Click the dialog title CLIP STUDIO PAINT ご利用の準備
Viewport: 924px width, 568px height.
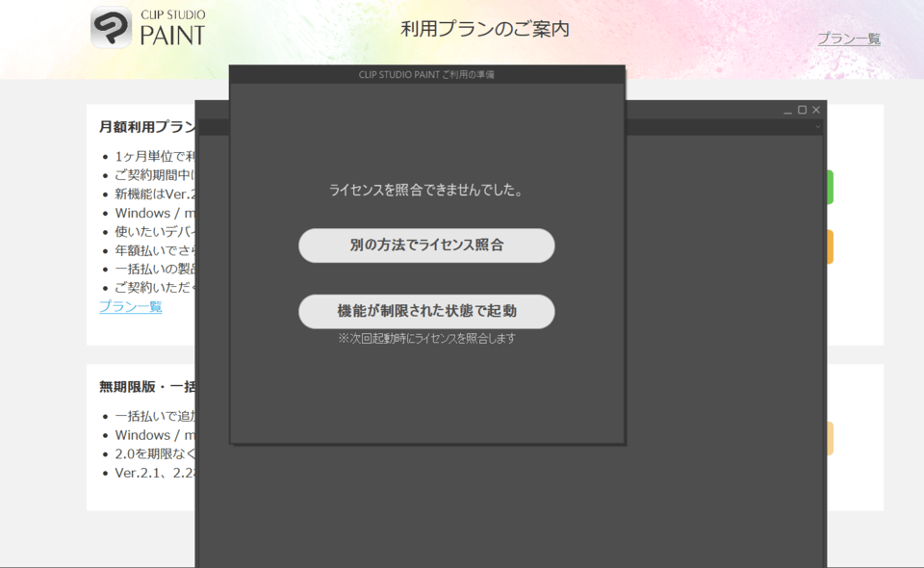click(426, 75)
